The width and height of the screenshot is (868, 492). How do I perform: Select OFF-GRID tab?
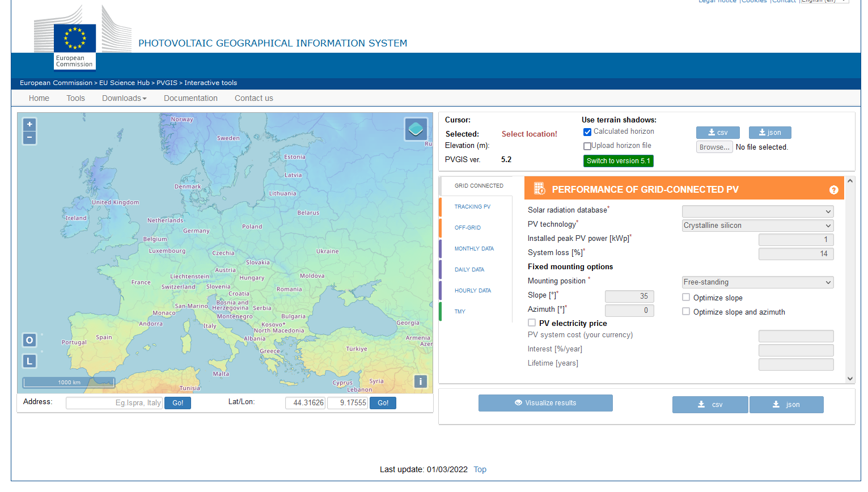coord(476,228)
